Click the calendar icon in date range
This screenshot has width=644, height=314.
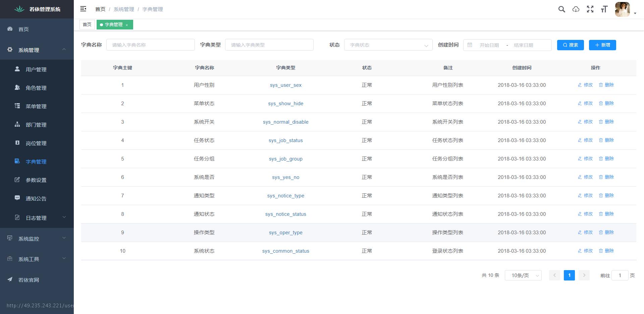(x=470, y=45)
